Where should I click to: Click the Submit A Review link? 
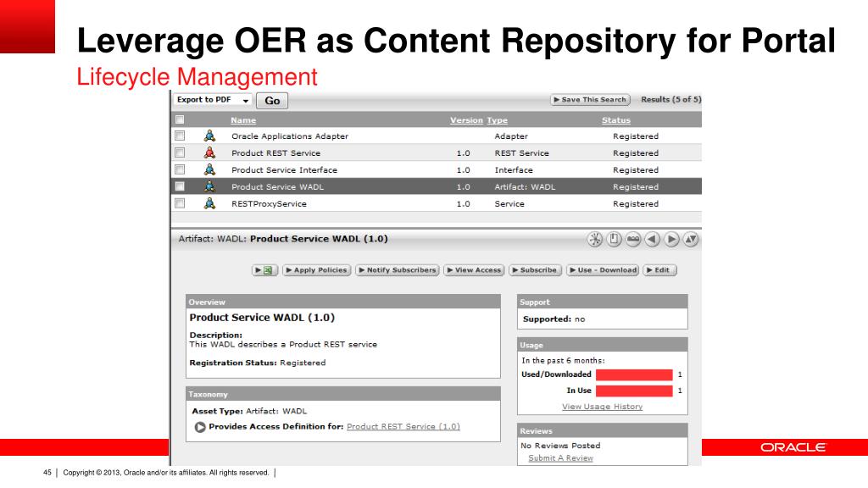(561, 458)
